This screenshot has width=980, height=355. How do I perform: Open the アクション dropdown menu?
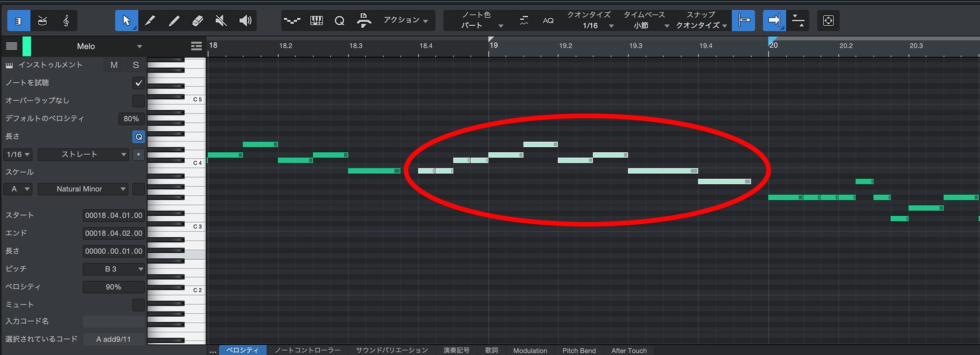pyautogui.click(x=405, y=20)
